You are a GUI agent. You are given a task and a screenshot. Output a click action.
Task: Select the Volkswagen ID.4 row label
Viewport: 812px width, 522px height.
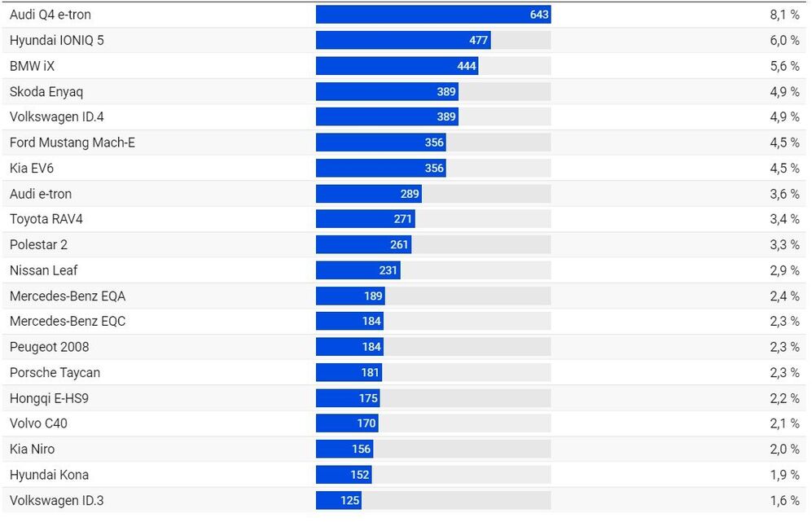(x=57, y=116)
